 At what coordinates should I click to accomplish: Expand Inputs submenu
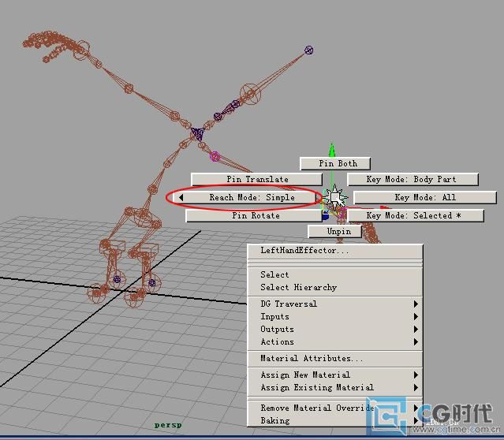334,316
